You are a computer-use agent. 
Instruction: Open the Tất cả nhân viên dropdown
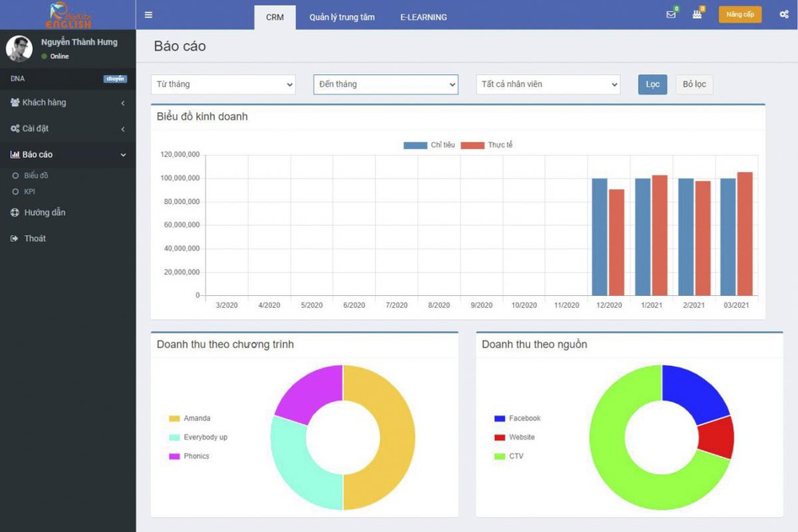[x=547, y=85]
